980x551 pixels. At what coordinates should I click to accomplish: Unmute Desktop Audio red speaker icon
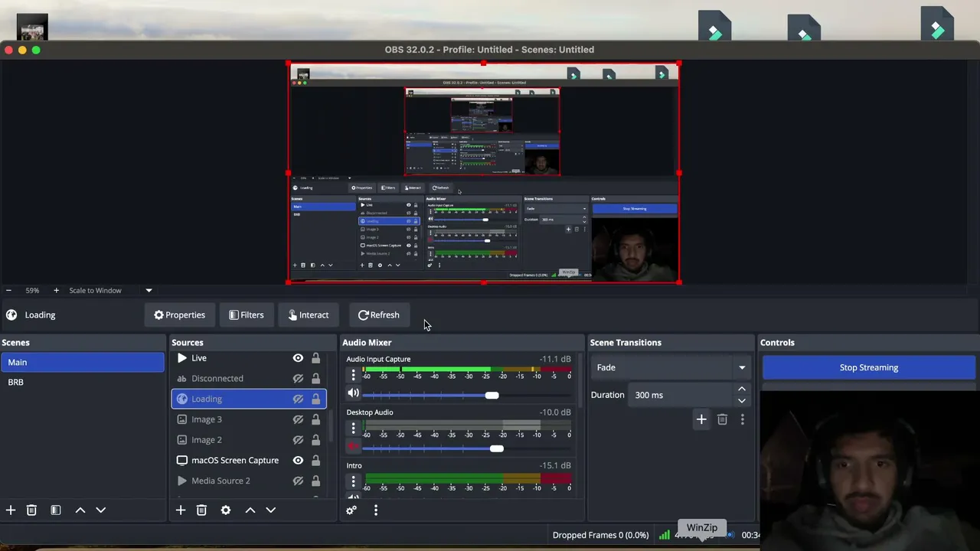(x=353, y=447)
